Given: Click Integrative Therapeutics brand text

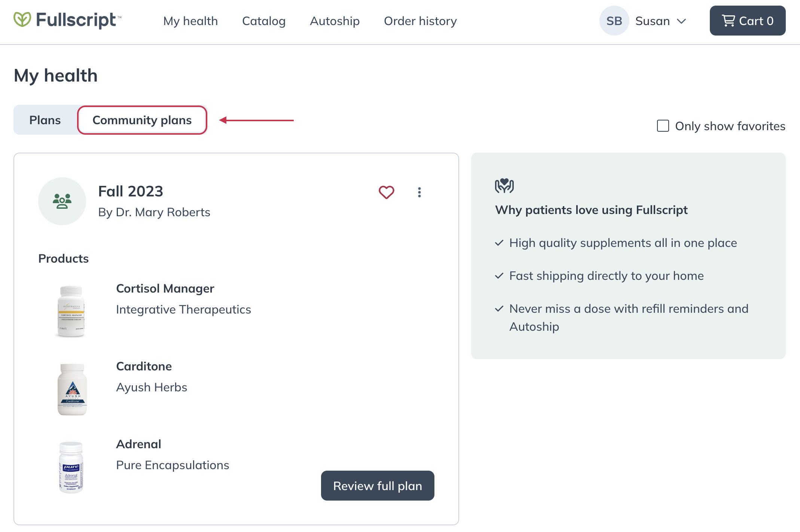Looking at the screenshot, I should [183, 309].
